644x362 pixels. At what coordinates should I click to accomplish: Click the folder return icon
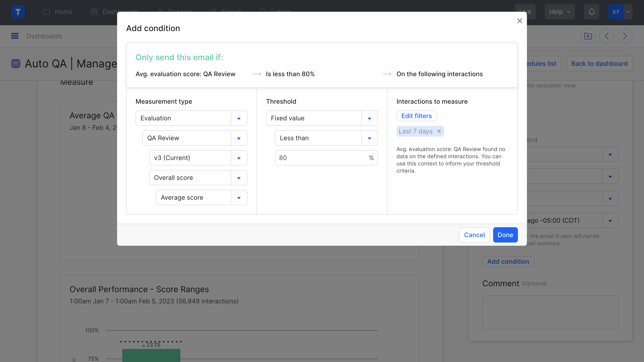588,36
